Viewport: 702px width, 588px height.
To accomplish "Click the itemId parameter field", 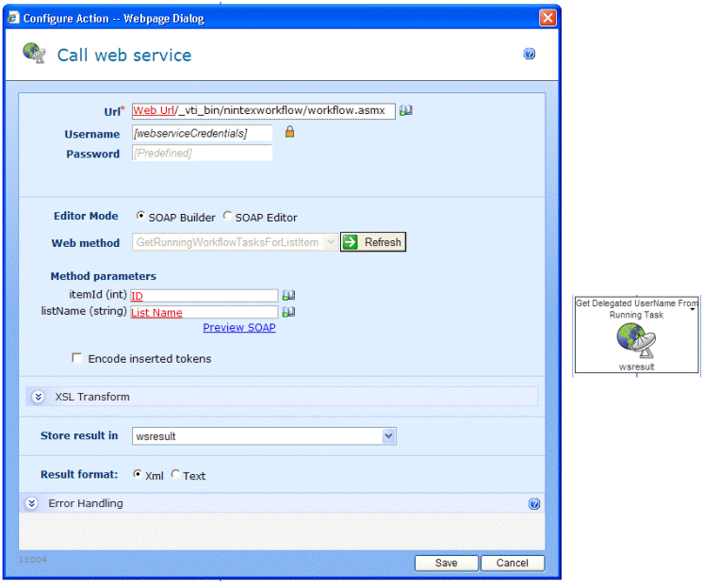I will pyautogui.click(x=204, y=296).
